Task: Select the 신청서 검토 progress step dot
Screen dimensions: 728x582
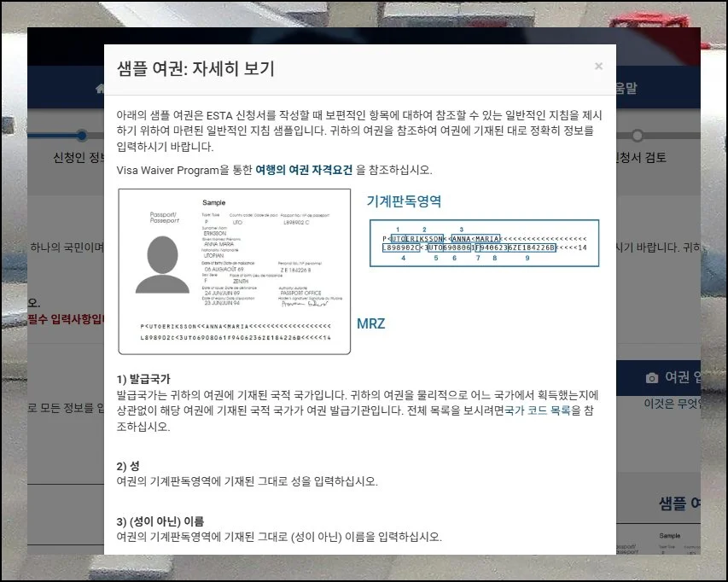Action: (637, 135)
